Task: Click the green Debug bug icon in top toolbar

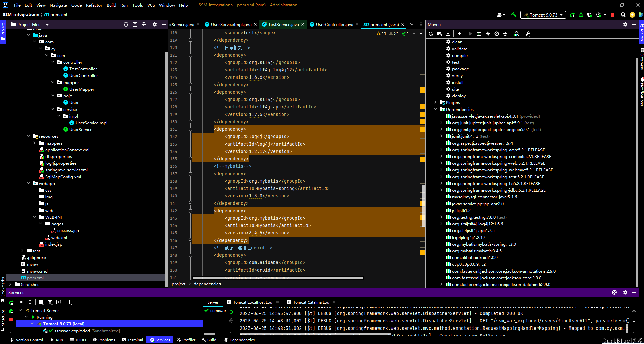Action: [581, 15]
